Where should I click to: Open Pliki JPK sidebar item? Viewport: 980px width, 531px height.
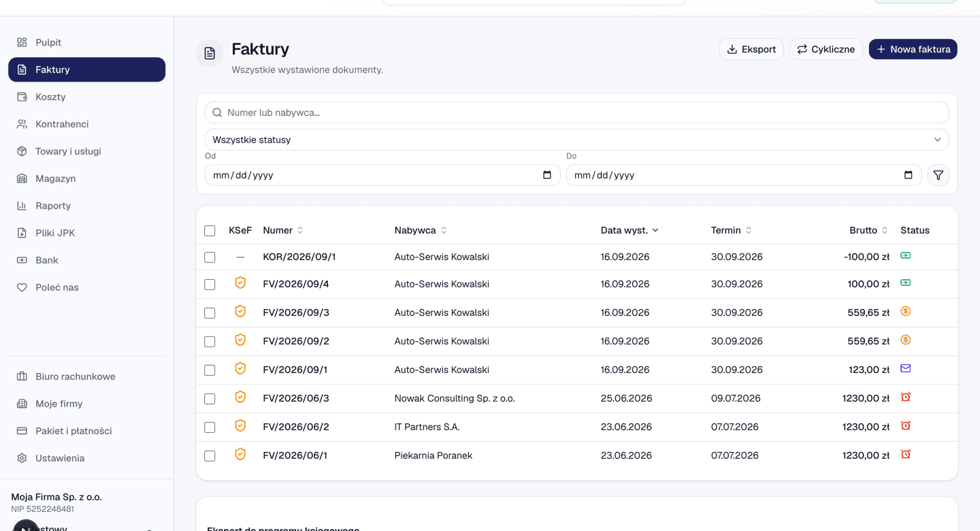86,233
